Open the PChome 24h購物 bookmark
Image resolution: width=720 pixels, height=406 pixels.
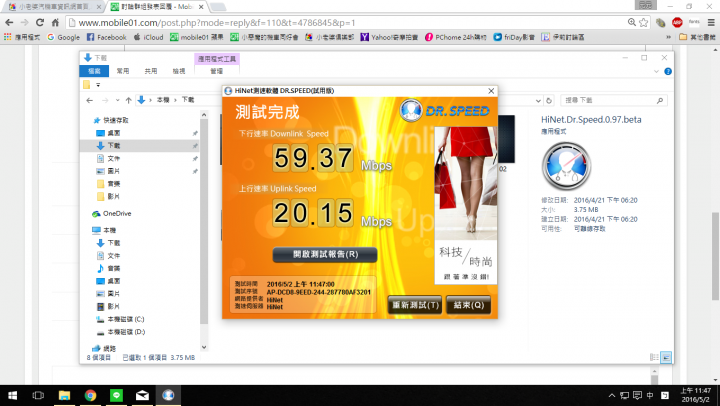point(456,37)
